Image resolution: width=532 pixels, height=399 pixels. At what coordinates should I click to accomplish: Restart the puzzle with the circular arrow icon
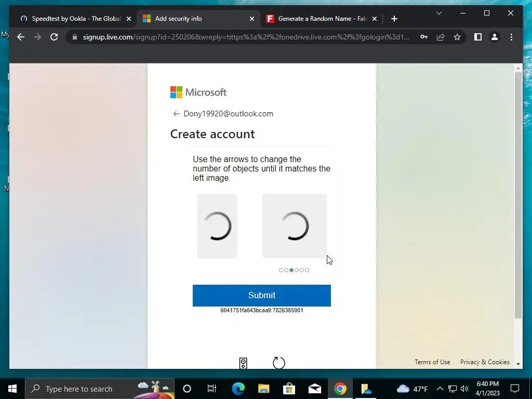279,363
